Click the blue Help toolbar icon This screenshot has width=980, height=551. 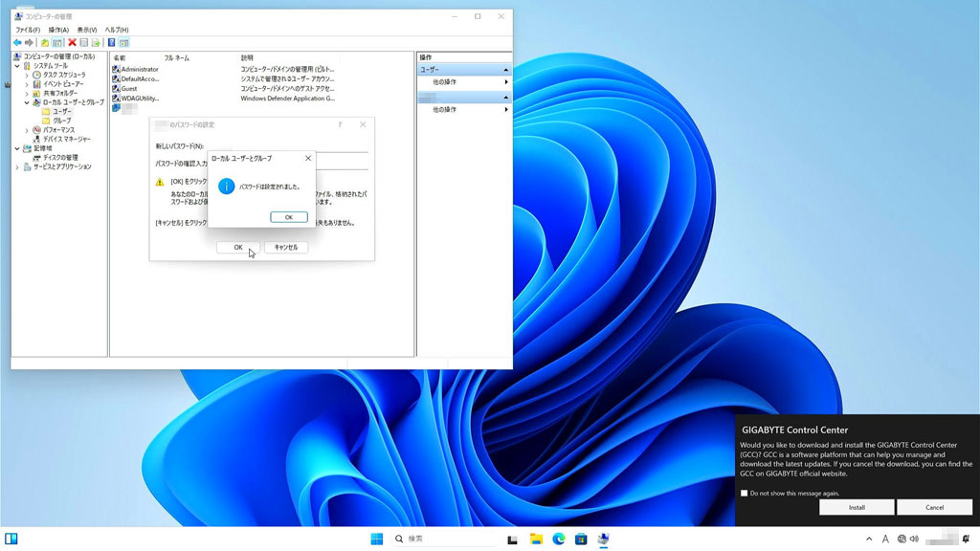(x=111, y=43)
